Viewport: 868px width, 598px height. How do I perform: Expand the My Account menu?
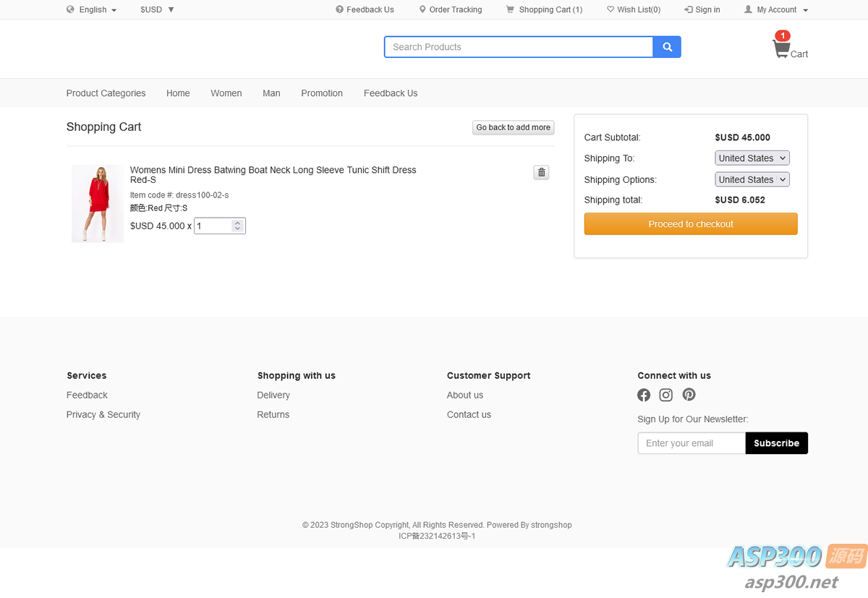(776, 9)
